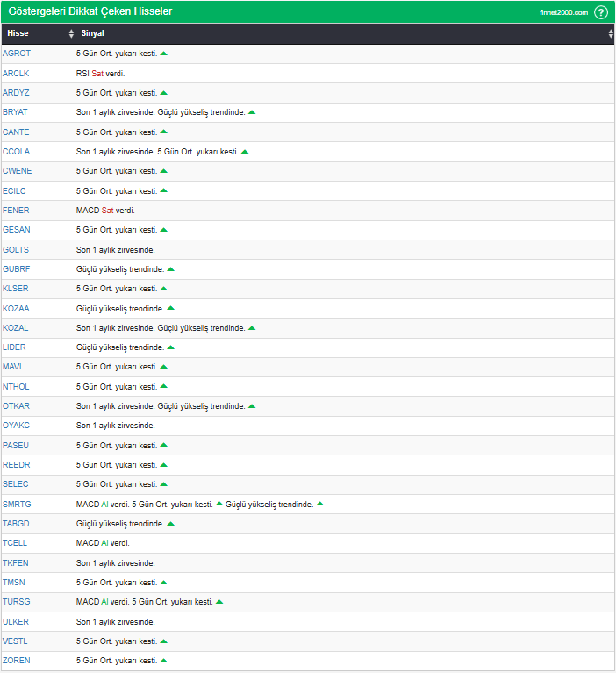Screen dimensions: 616x673
Task: Sort table by Sinyal column arrows
Action: pos(611,33)
